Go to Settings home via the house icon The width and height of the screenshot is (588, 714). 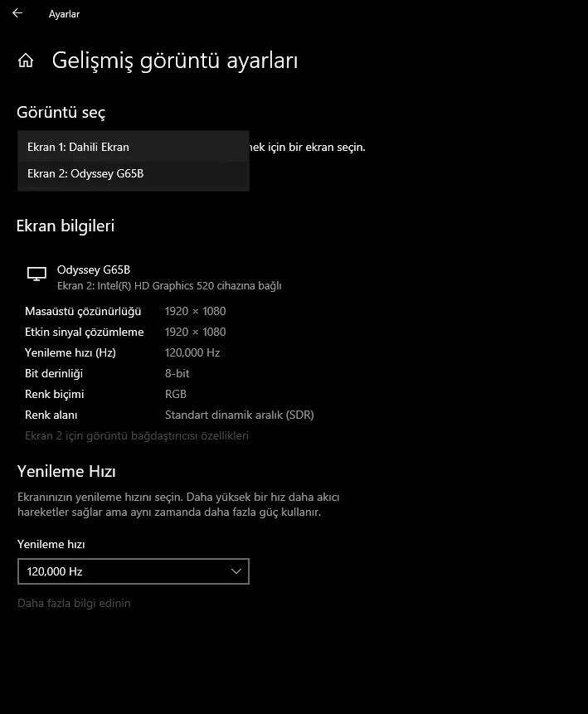pyautogui.click(x=26, y=61)
